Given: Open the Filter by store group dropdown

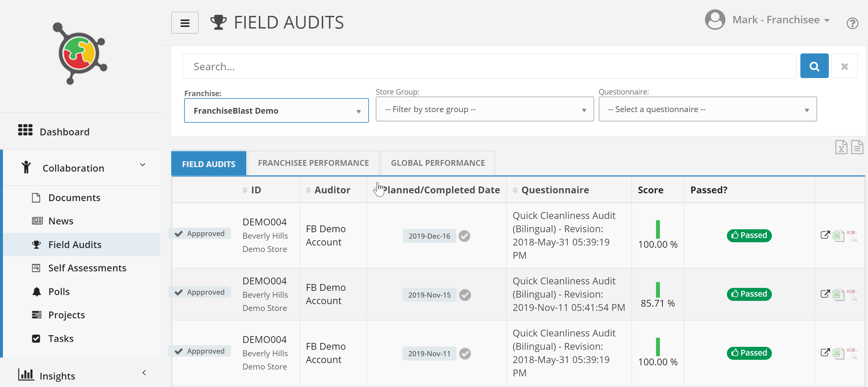Looking at the screenshot, I should (484, 109).
